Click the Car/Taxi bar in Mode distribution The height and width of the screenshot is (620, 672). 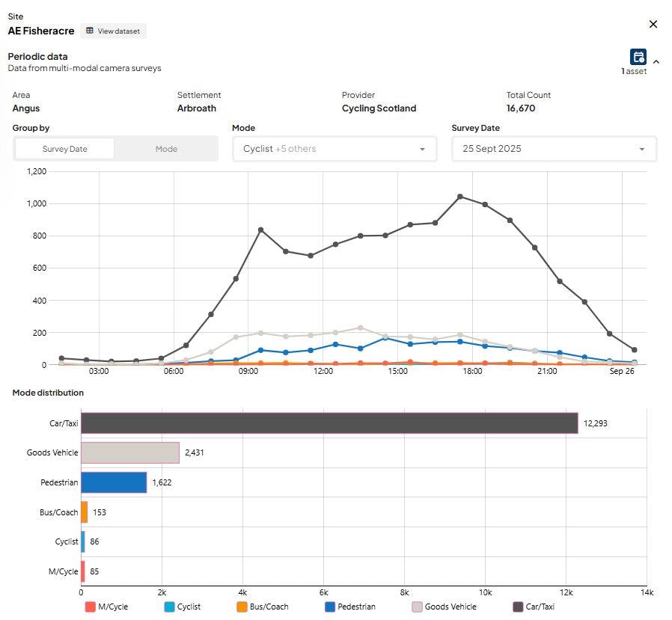coord(329,423)
